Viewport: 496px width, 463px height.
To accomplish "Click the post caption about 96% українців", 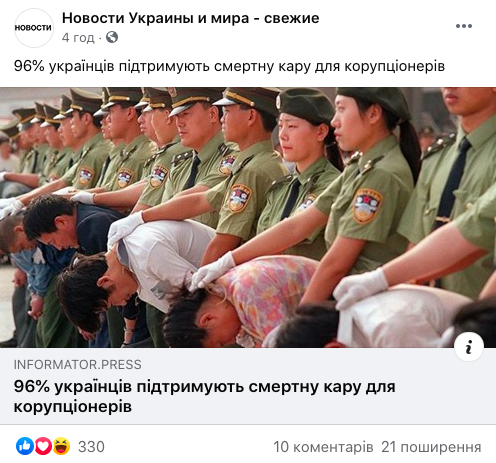I will [229, 66].
